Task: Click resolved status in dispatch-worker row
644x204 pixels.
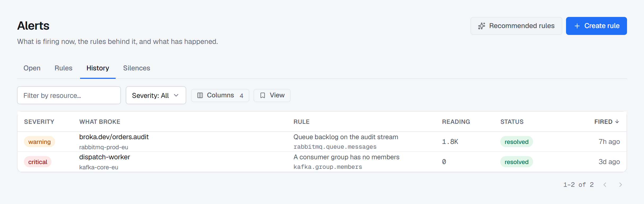Action: pyautogui.click(x=517, y=162)
